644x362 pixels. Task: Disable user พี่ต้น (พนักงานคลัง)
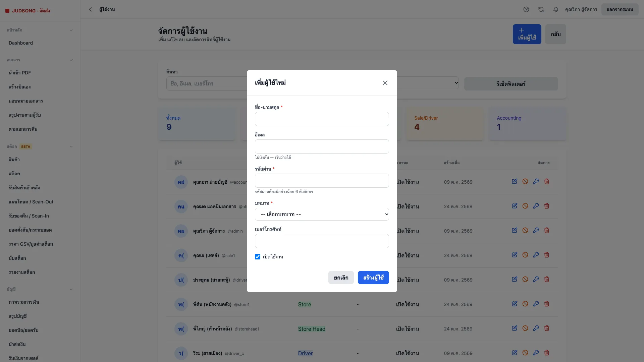[525, 304]
